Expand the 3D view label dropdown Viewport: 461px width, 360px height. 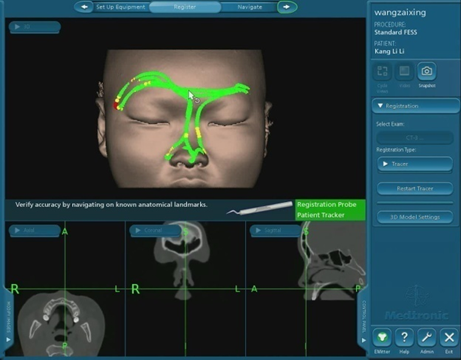click(35, 27)
